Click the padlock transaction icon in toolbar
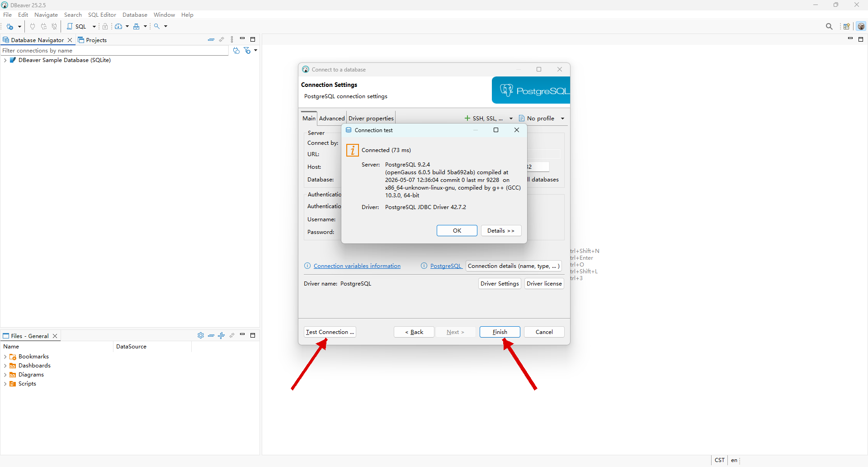The image size is (868, 467). (x=105, y=26)
